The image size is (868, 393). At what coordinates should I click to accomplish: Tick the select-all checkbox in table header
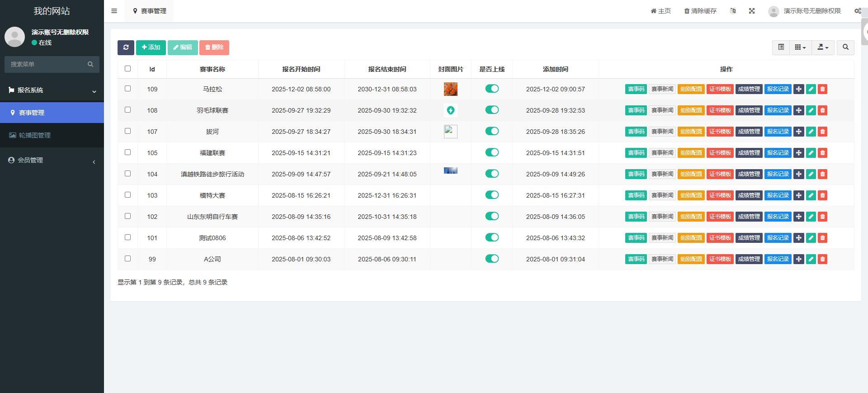[127, 69]
